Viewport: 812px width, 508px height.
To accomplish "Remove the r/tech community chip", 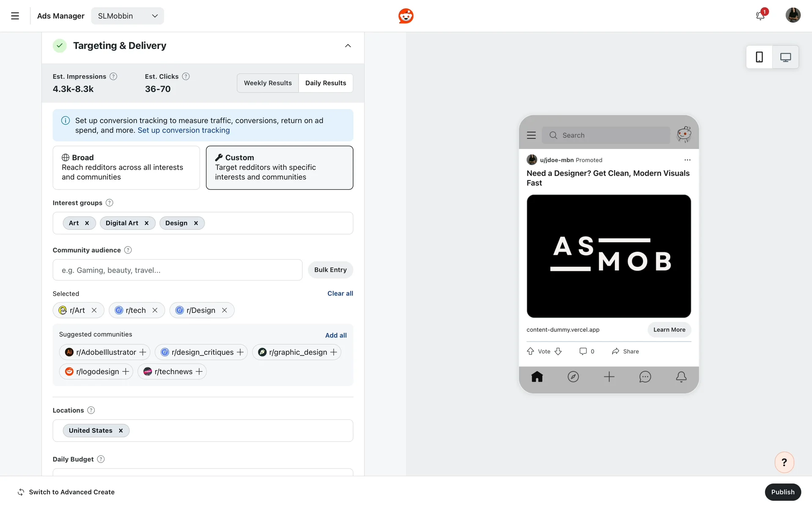I will pyautogui.click(x=155, y=310).
